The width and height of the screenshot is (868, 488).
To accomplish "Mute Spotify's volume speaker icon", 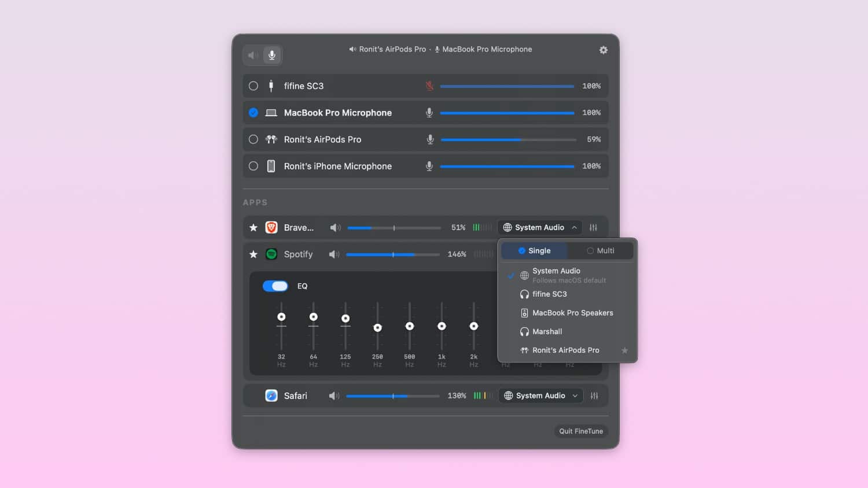I will (334, 254).
